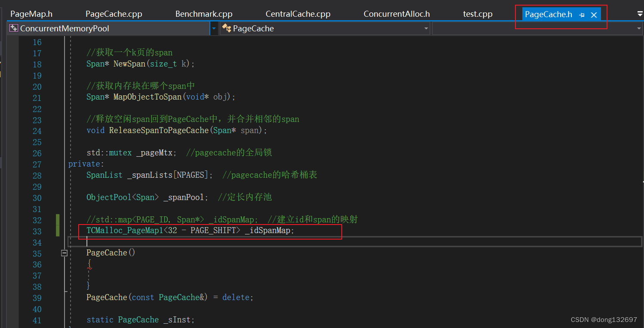Select the active PageCache.h tab
The width and height of the screenshot is (644, 328).
click(x=549, y=14)
